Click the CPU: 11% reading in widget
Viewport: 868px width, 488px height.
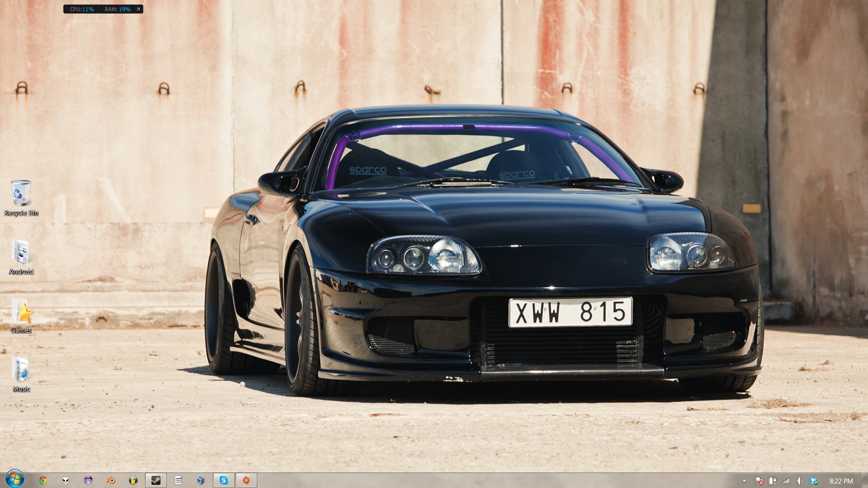tap(82, 9)
